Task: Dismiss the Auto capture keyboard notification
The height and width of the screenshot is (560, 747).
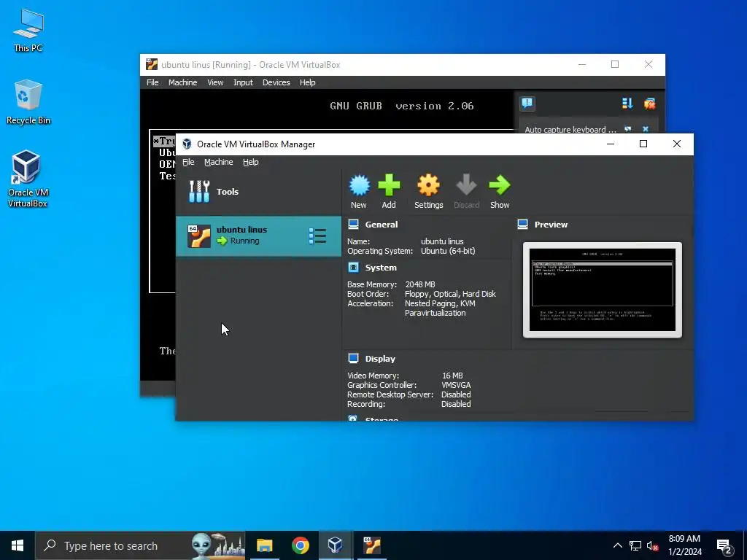Action: pyautogui.click(x=646, y=129)
